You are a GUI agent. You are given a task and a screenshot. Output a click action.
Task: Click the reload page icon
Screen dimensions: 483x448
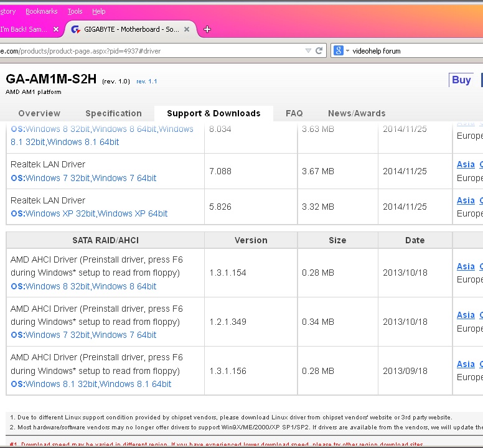[319, 51]
